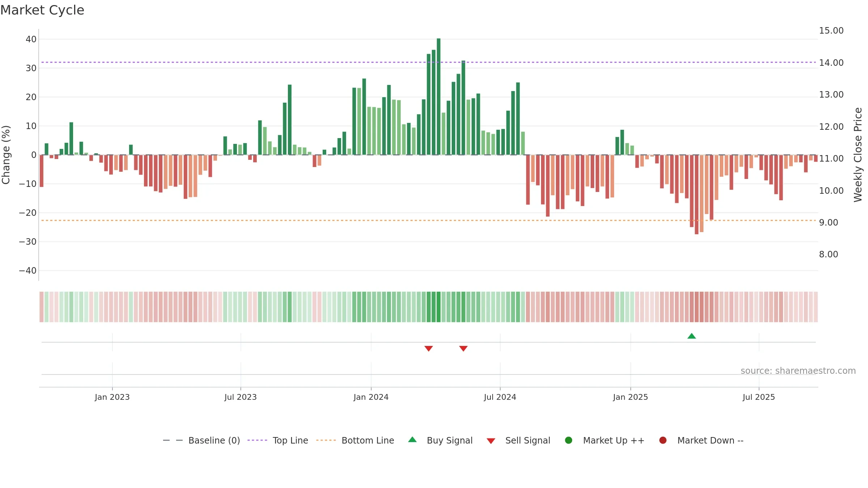This screenshot has width=868, height=488.
Task: Click the second red Sell Signal marker
Action: pos(463,348)
